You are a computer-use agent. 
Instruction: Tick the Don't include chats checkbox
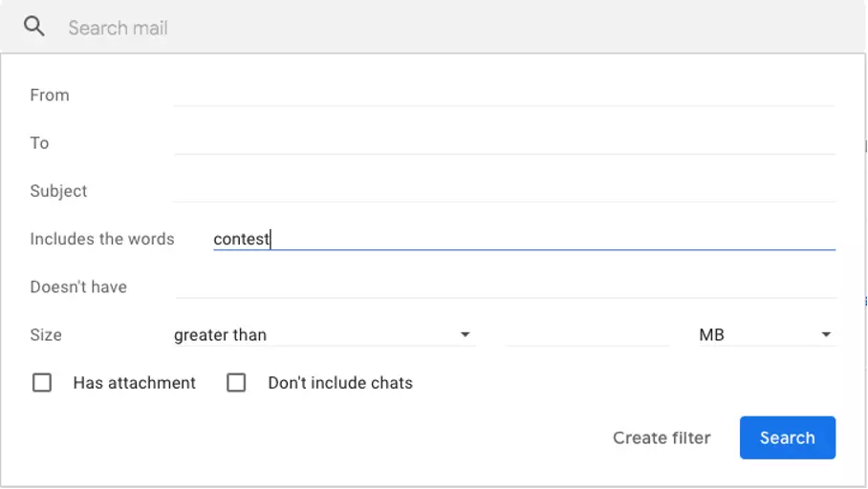pos(236,383)
